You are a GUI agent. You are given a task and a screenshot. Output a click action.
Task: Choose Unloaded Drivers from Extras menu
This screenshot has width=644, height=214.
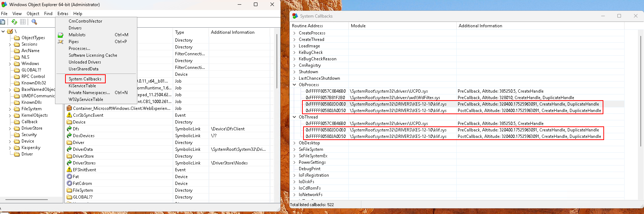[x=85, y=62]
